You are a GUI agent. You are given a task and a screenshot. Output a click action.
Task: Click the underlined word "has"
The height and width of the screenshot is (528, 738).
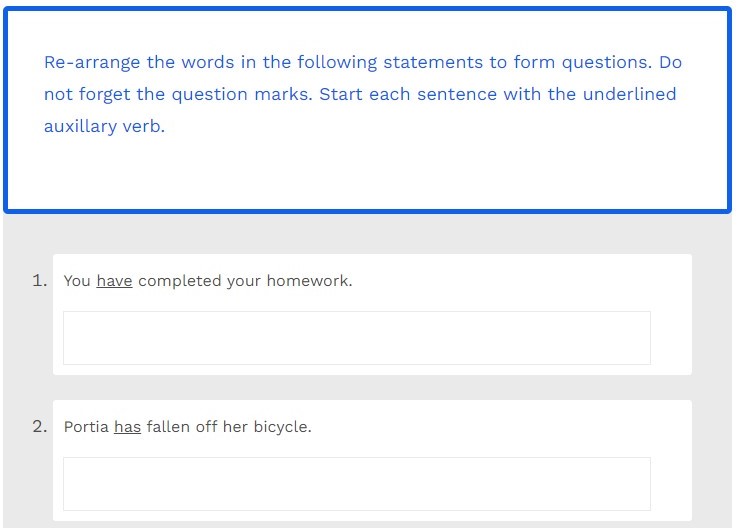coord(127,427)
